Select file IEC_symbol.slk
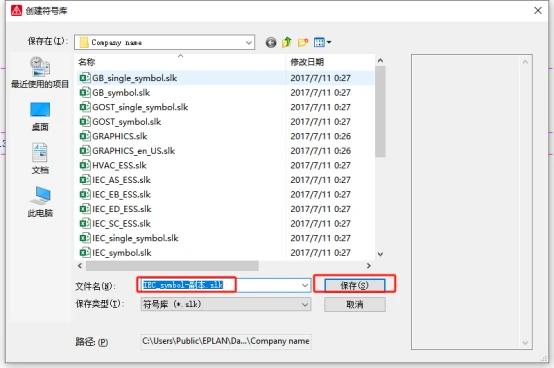The width and height of the screenshot is (554, 368). [x=122, y=253]
